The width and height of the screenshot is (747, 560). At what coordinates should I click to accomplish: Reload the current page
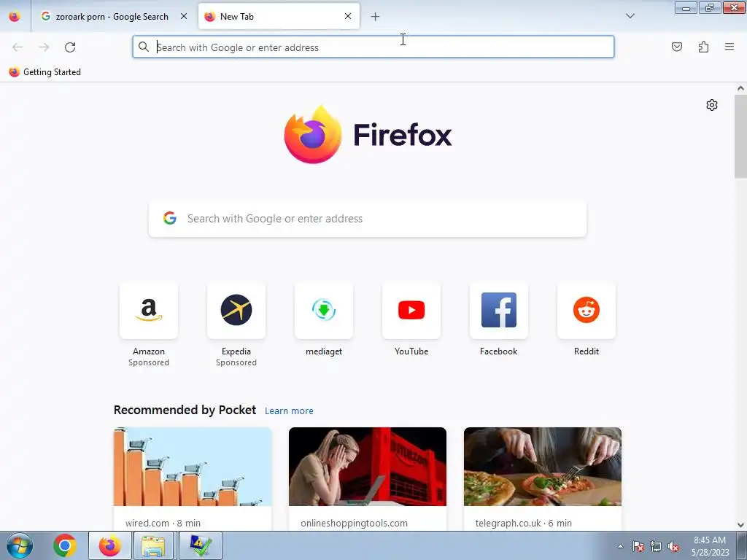(x=70, y=47)
